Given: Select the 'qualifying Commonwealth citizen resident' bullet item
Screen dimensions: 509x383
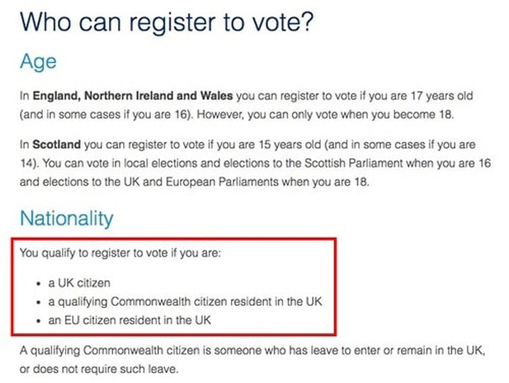Looking at the screenshot, I should click(185, 302).
